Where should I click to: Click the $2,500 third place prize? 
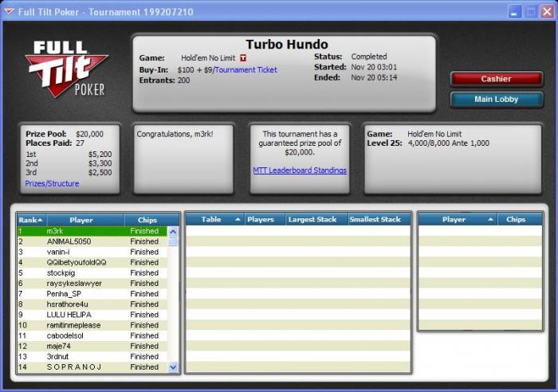click(x=100, y=173)
